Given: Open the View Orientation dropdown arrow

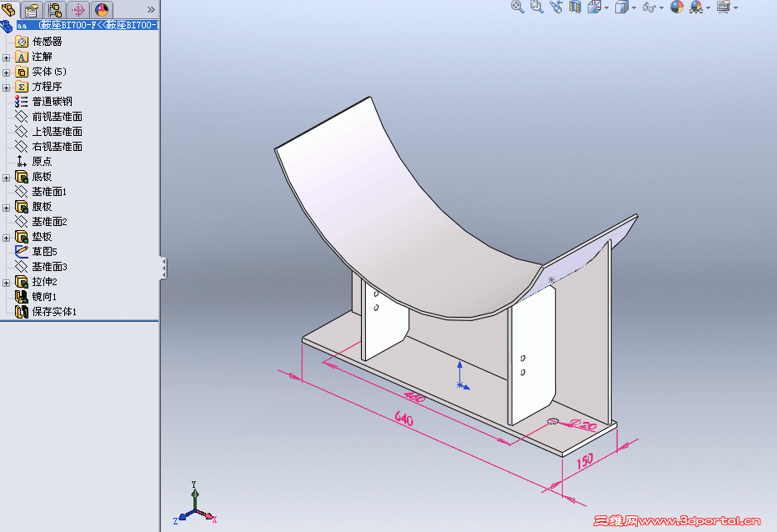Looking at the screenshot, I should pyautogui.click(x=607, y=8).
